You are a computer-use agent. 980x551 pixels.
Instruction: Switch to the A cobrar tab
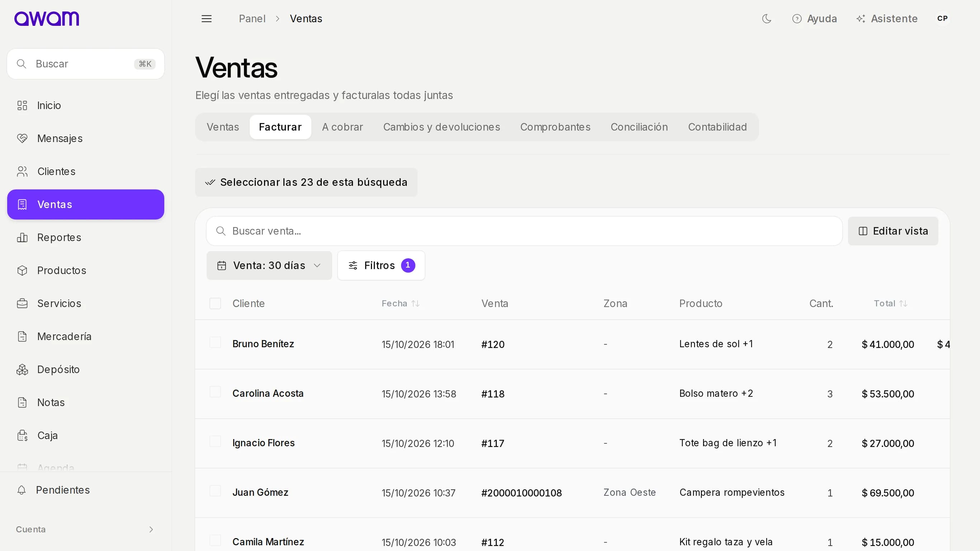pyautogui.click(x=343, y=127)
